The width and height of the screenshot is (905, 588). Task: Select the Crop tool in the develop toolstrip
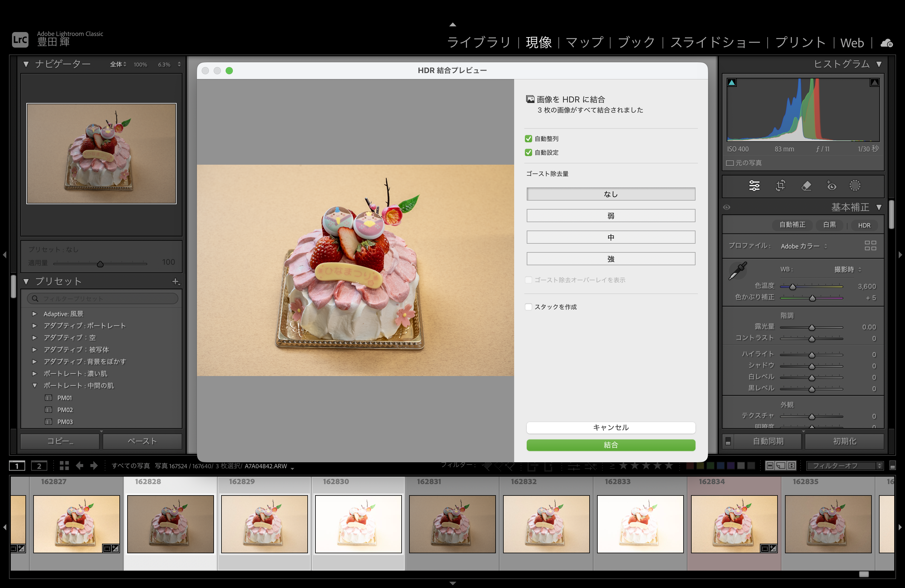780,186
